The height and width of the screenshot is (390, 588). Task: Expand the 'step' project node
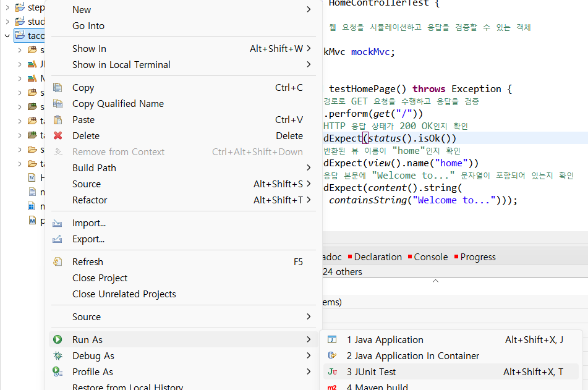[x=7, y=7]
